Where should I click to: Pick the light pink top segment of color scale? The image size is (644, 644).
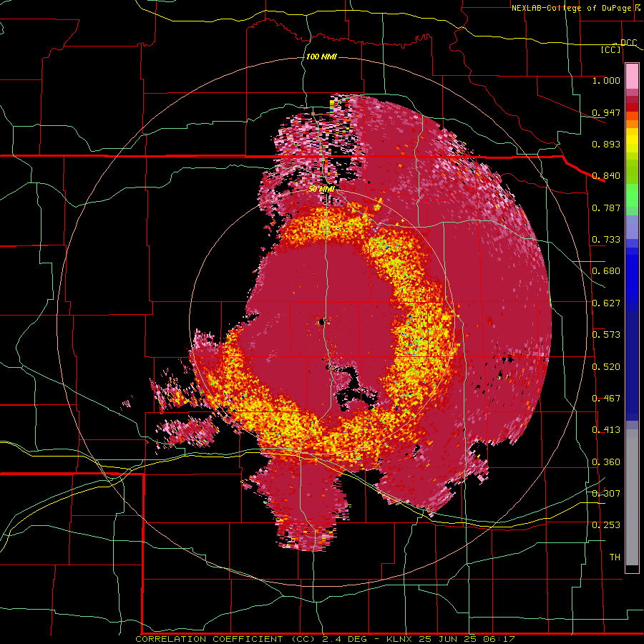[632, 77]
